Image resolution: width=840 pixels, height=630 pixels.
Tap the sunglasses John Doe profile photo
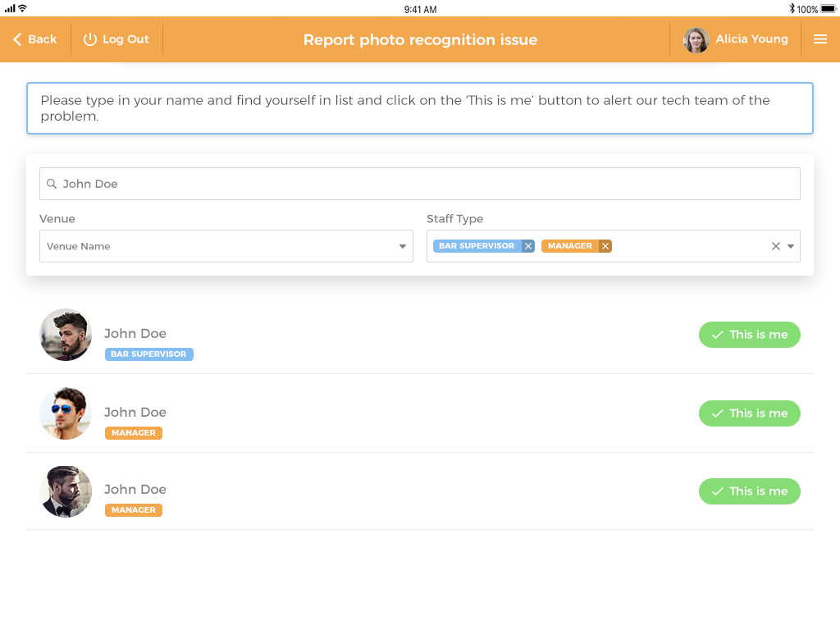66,413
